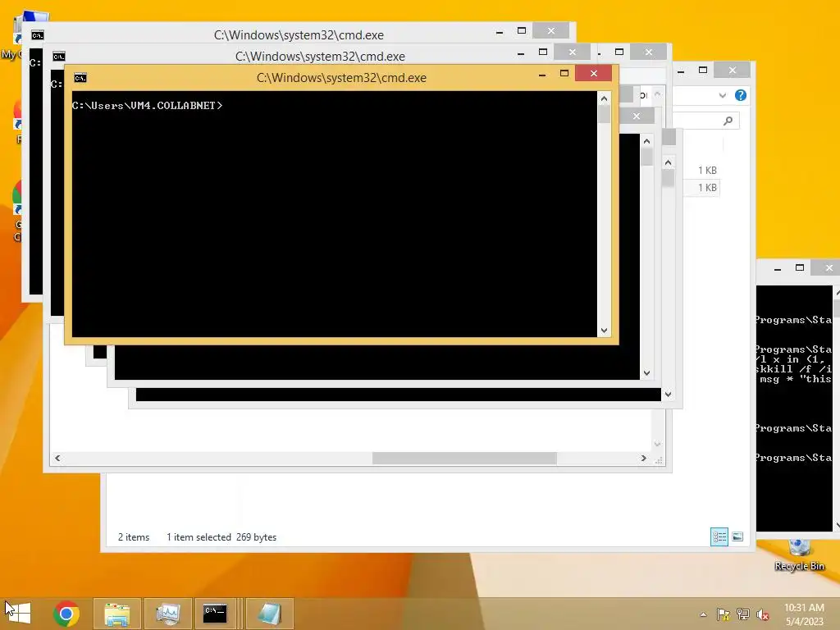Click the C:\Users\VM4.COLLABNET> prompt line
Viewport: 840px width, 630px height.
148,106
